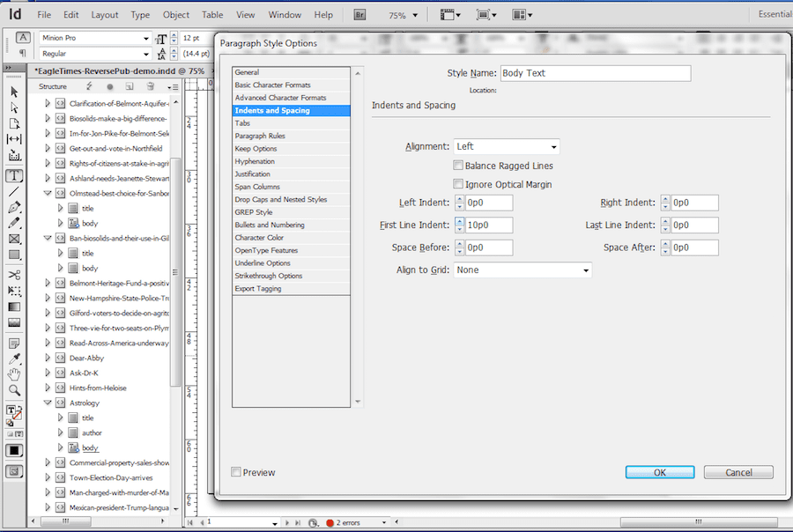Screen dimensions: 793x532
Task: Select the GREP Style category
Action: tap(291, 212)
